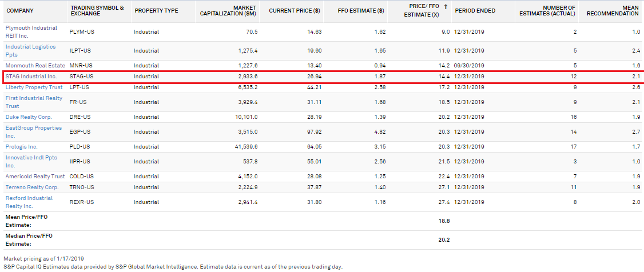This screenshot has height=272, width=644.
Task: Click the mean Price/FFO value 18.8
Action: 444,221
